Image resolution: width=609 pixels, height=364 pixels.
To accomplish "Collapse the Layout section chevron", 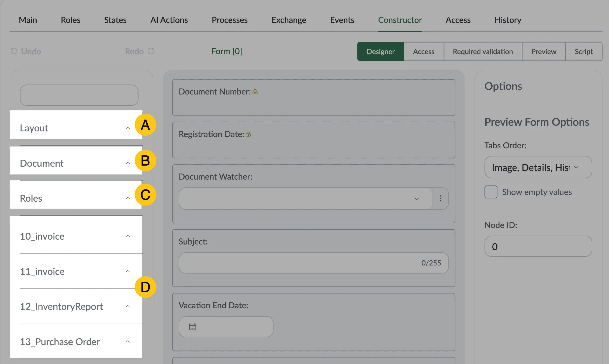I will 128,128.
